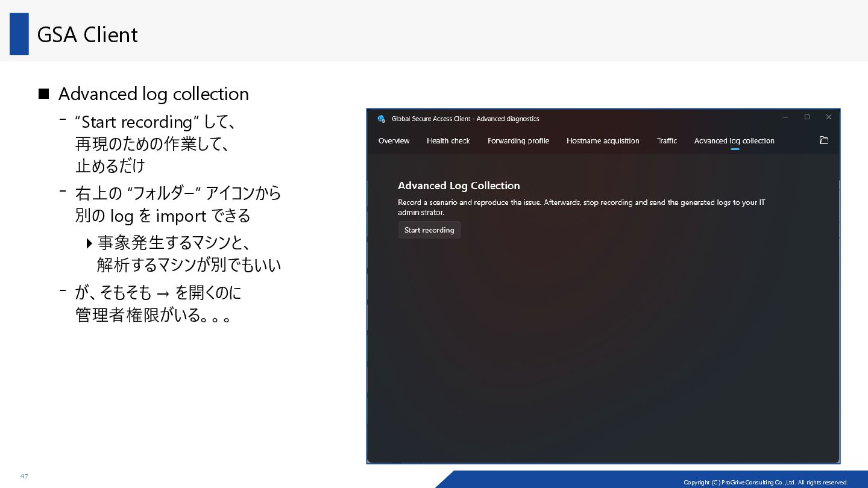Screen dimensions: 868x488
Task: Click the slide number 47
Action: [x=24, y=477]
